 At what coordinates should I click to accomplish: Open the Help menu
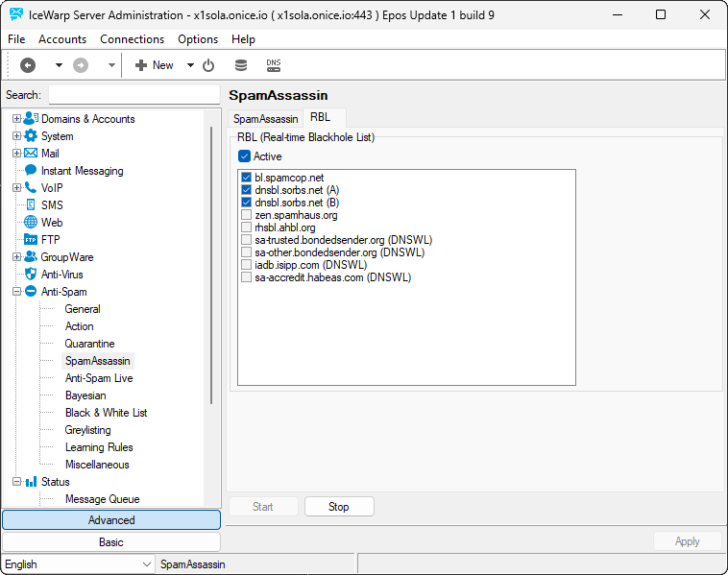243,39
